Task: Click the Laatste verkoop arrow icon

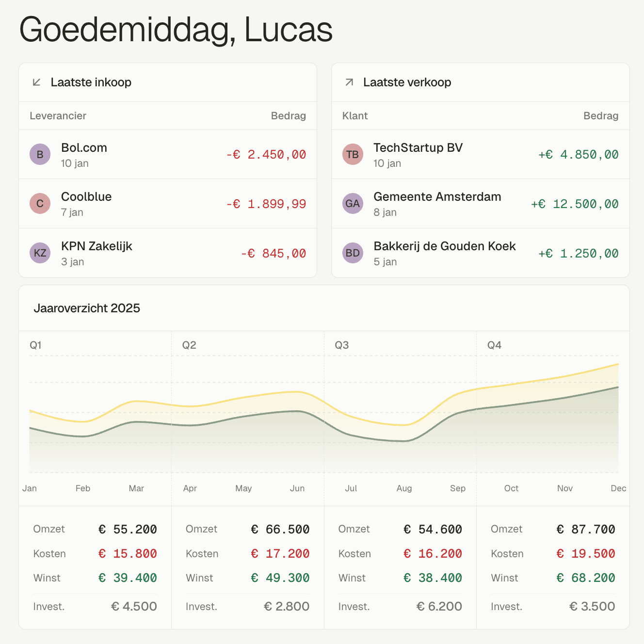Action: click(349, 82)
